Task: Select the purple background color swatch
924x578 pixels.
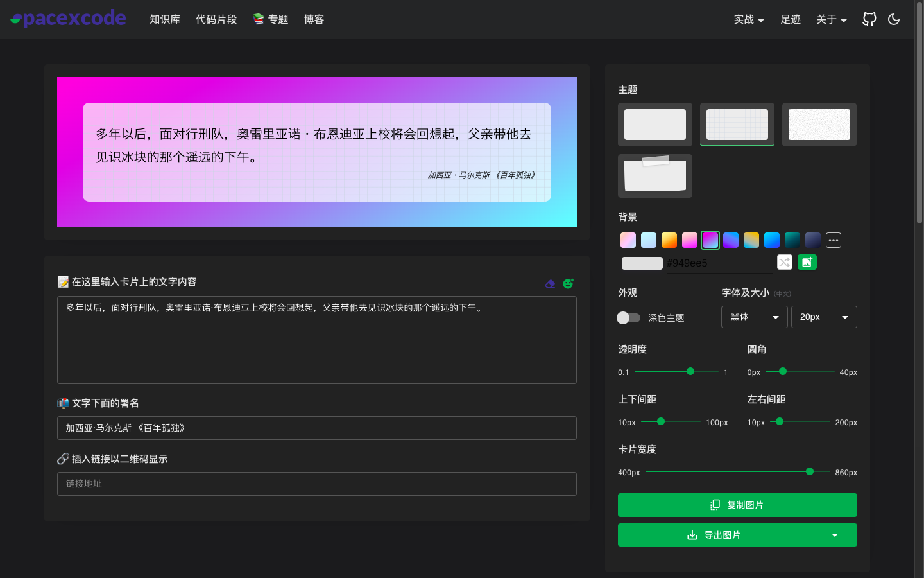Action: pyautogui.click(x=731, y=240)
